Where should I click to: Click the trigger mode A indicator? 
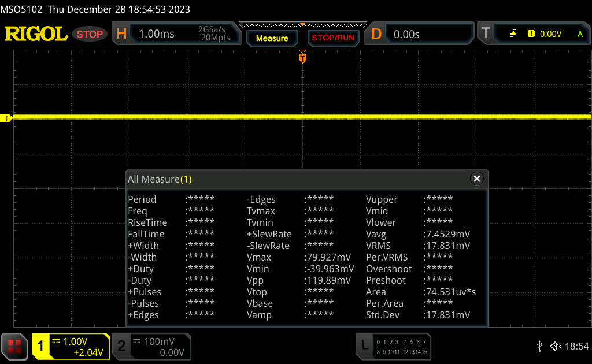pyautogui.click(x=580, y=34)
